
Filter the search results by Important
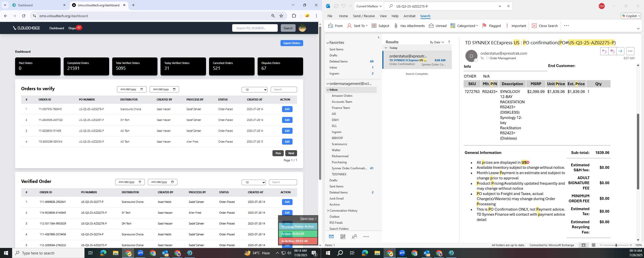pyautogui.click(x=515, y=26)
